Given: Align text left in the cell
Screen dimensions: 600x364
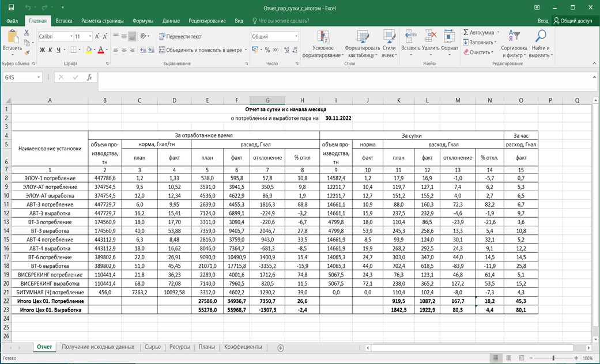Looking at the screenshot, I should click(116, 50).
